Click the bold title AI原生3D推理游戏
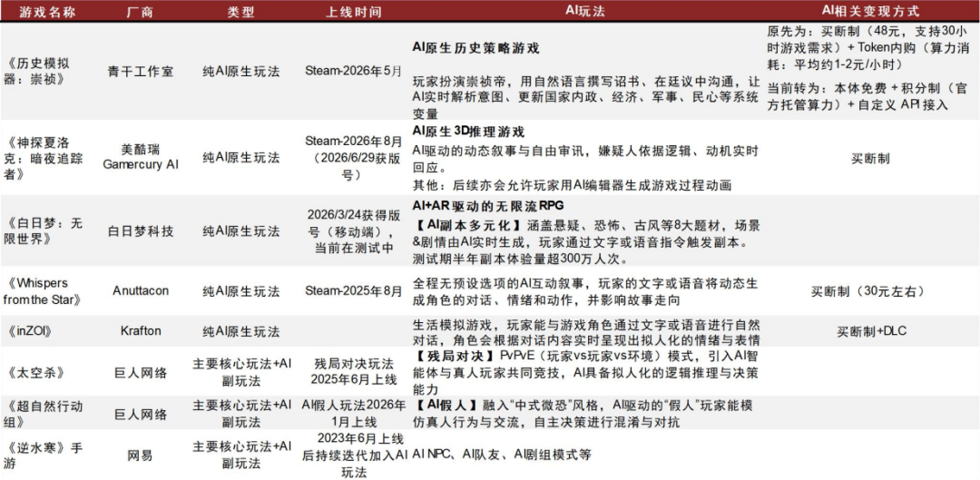 (x=468, y=132)
